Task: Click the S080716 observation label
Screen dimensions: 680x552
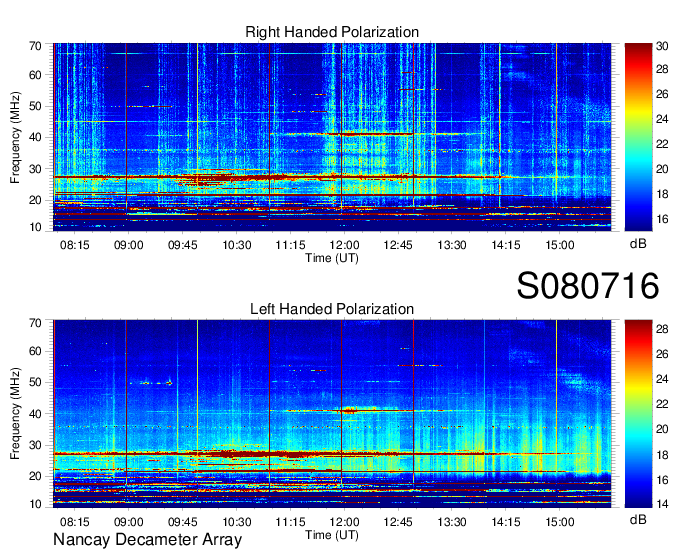Action: [x=588, y=286]
